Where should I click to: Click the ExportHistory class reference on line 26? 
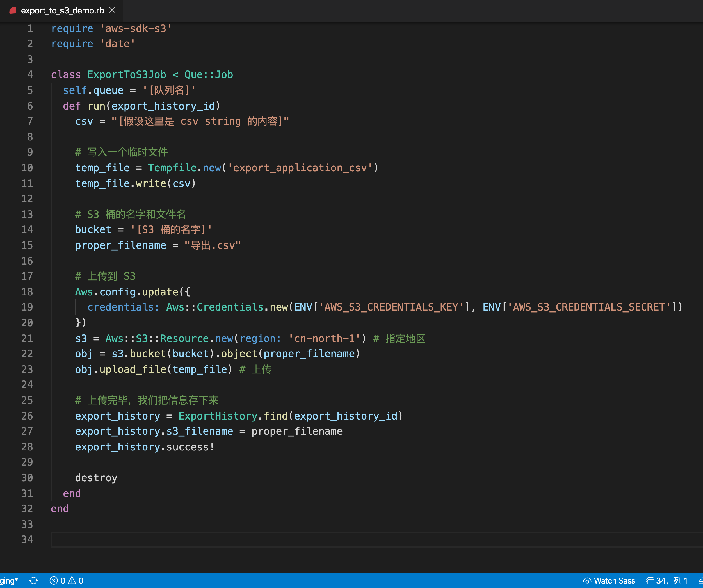tap(218, 416)
